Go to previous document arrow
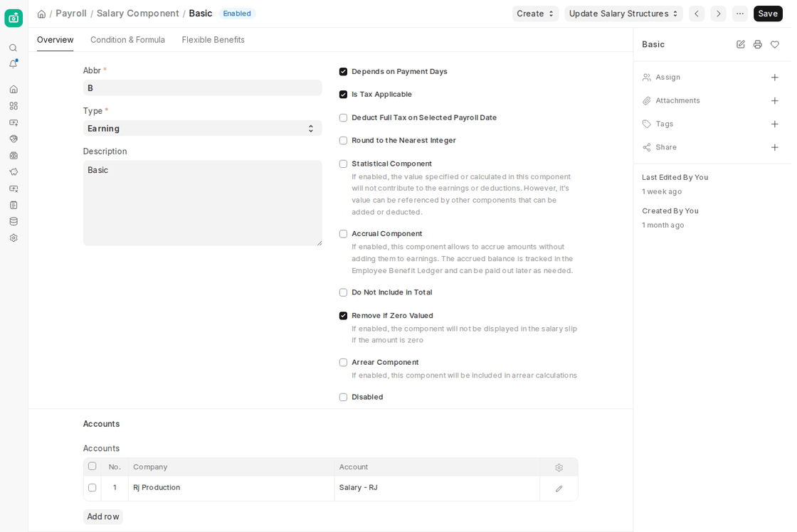This screenshot has width=797, height=532. [x=697, y=14]
